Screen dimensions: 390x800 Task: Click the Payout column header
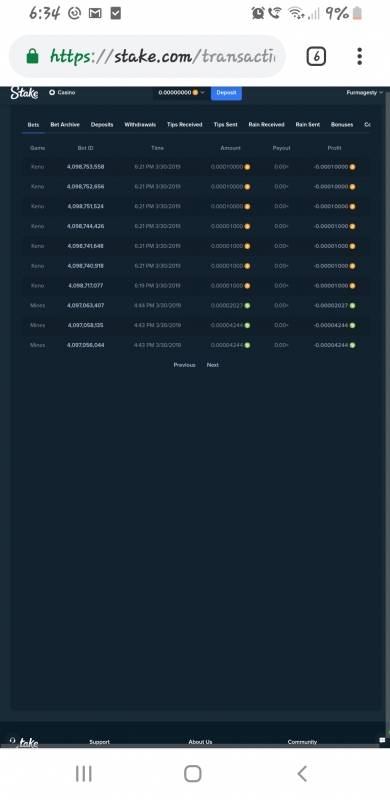281,148
